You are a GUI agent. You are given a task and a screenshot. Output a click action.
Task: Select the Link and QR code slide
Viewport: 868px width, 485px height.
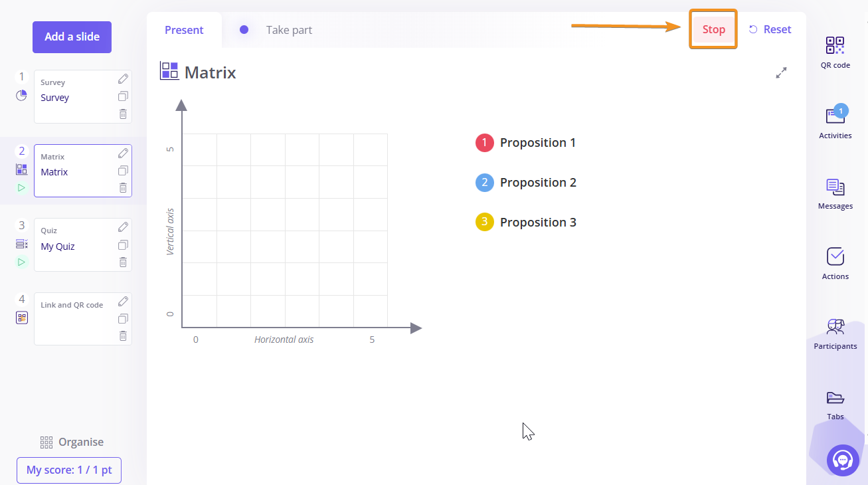82,319
